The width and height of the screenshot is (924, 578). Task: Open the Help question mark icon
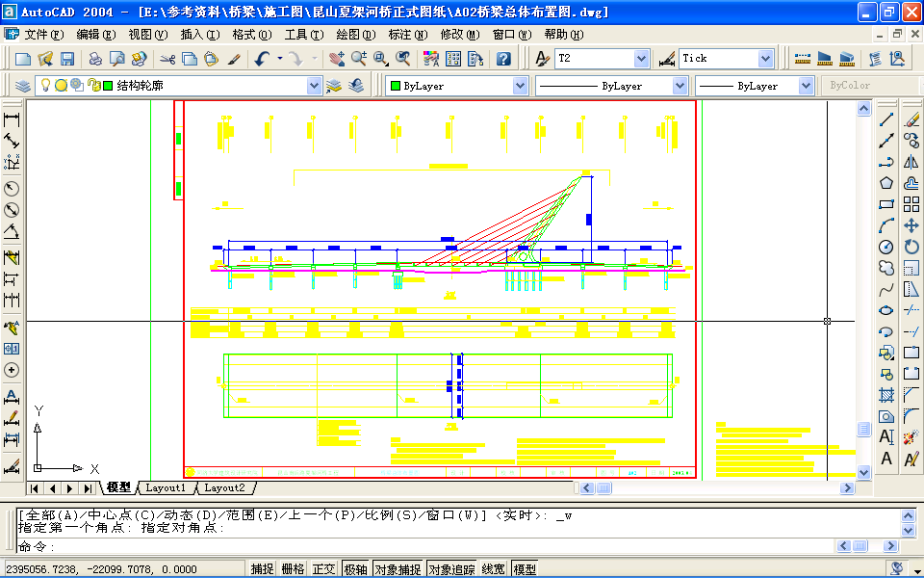click(503, 59)
